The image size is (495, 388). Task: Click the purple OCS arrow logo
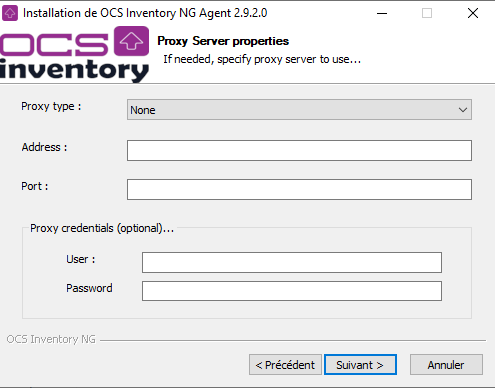click(131, 41)
